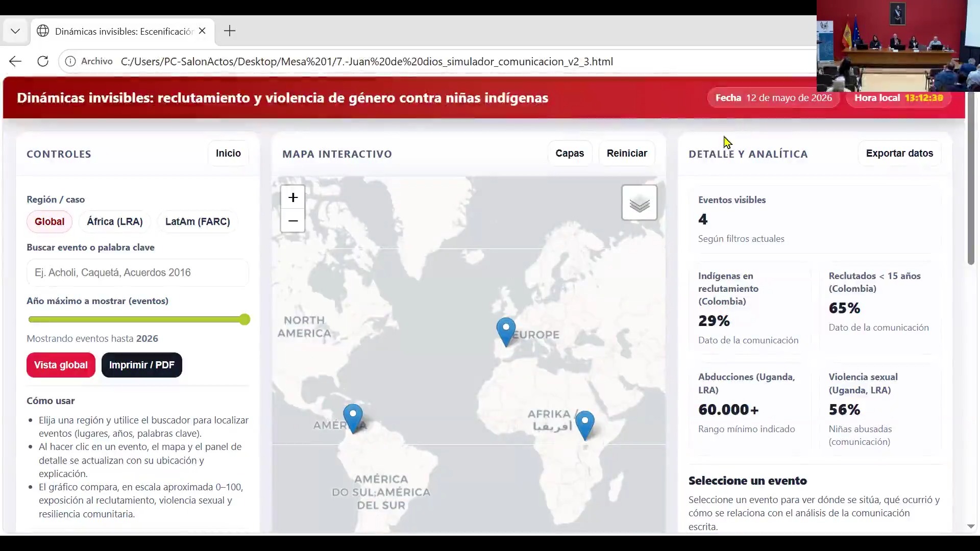Open the map layers stack icon

click(639, 203)
